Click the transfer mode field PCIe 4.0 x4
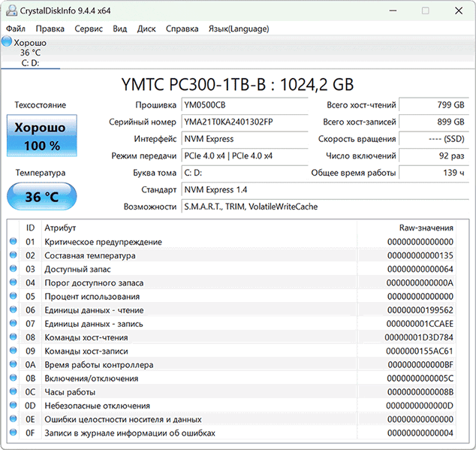Image resolution: width=476 pixels, height=450 pixels. tap(245, 156)
